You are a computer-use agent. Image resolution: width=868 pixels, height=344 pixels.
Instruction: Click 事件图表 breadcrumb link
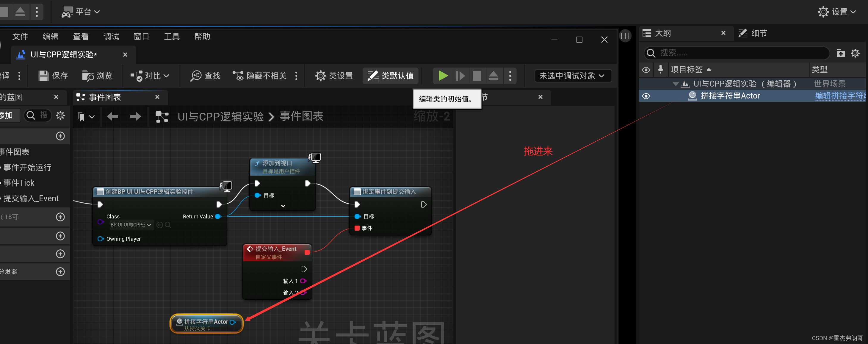[x=302, y=117]
